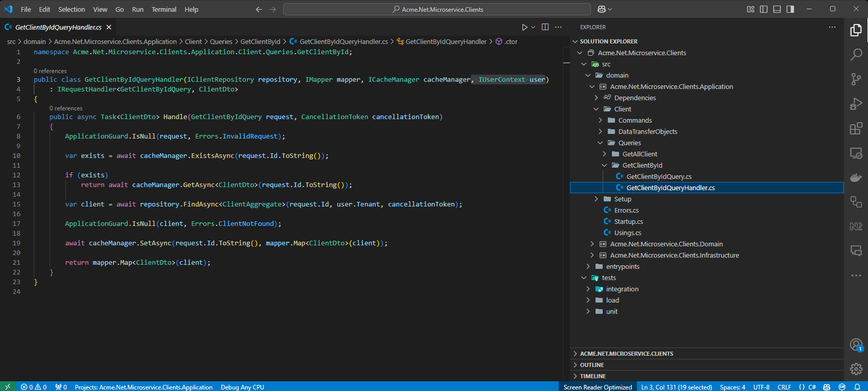Image resolution: width=868 pixels, height=391 pixels.
Task: Open the Docker view icon
Action: point(856,177)
